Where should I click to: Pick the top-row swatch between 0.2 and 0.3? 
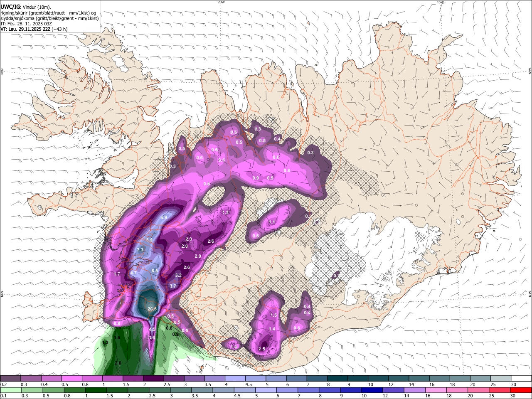(10, 379)
